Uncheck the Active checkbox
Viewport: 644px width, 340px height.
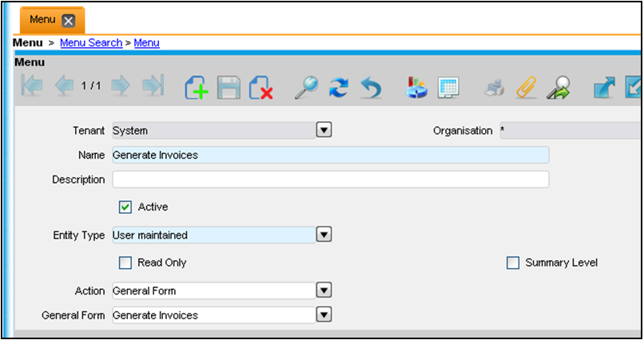(x=125, y=207)
